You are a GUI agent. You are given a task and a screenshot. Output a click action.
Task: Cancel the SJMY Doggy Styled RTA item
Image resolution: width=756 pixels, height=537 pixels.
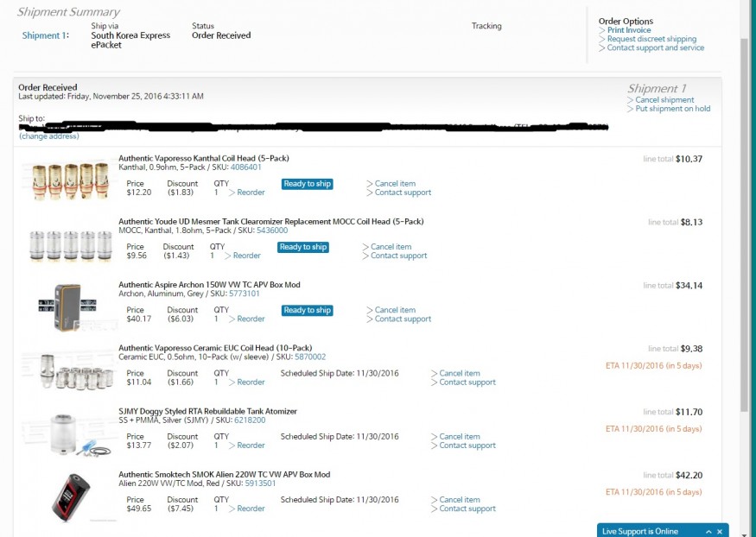[460, 436]
